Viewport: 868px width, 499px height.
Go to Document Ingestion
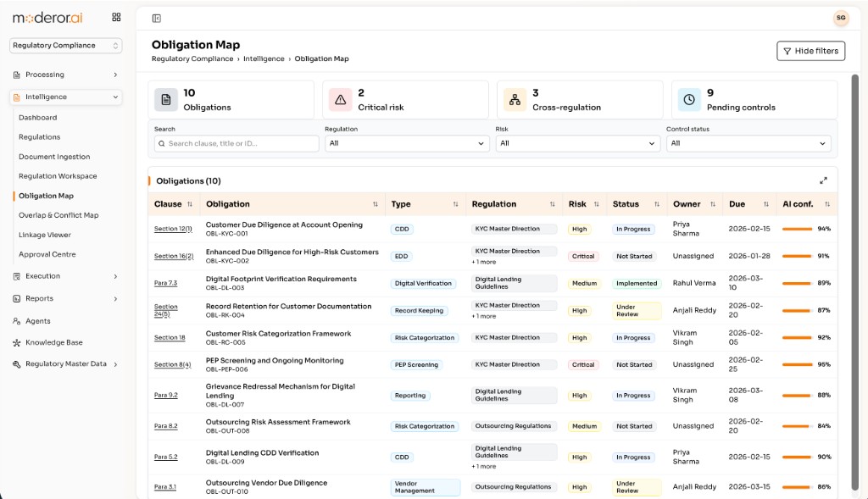pyautogui.click(x=54, y=157)
